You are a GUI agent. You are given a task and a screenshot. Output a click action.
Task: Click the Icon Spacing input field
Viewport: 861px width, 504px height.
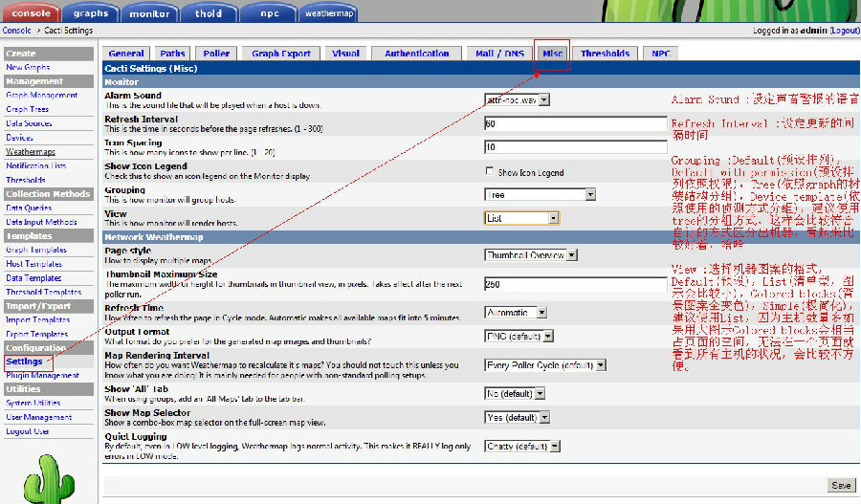[x=576, y=147]
